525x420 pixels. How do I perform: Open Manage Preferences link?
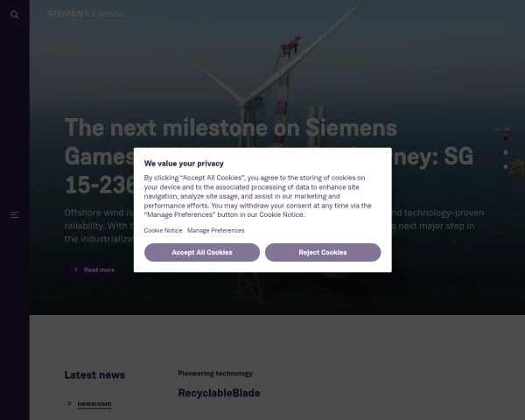(x=215, y=230)
